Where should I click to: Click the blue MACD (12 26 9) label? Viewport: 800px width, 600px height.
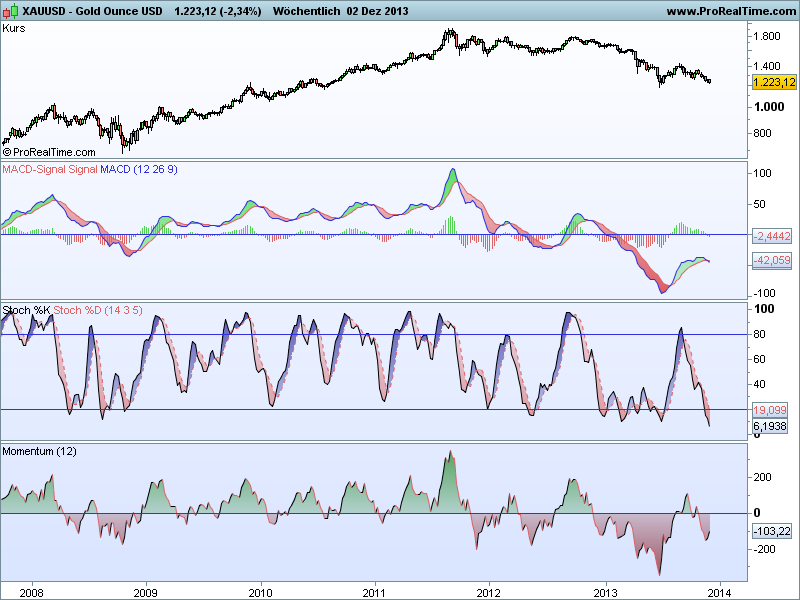(139, 169)
